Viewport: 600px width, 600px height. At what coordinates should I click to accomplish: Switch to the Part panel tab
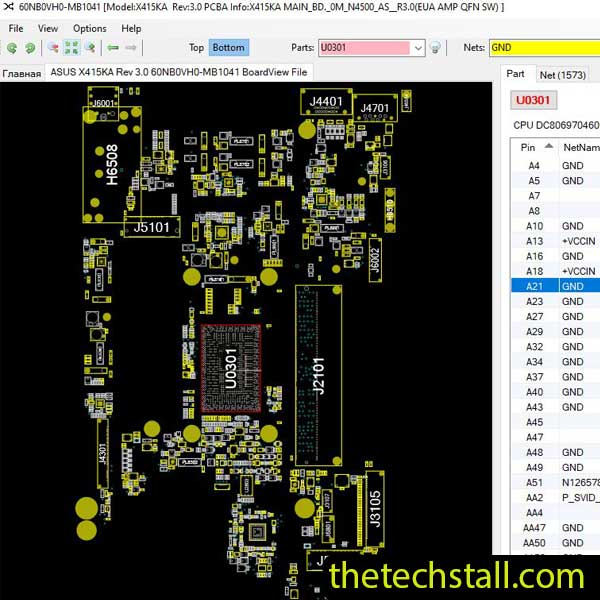[x=515, y=74]
